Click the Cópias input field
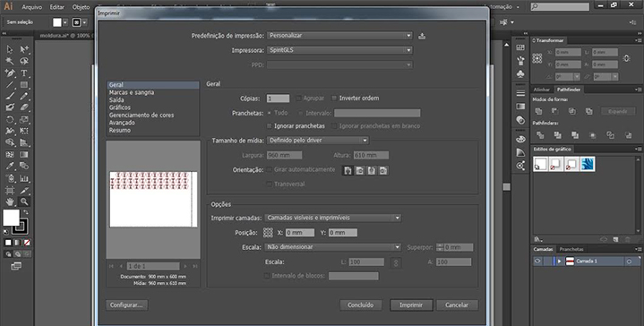The image size is (644, 326). coord(278,99)
